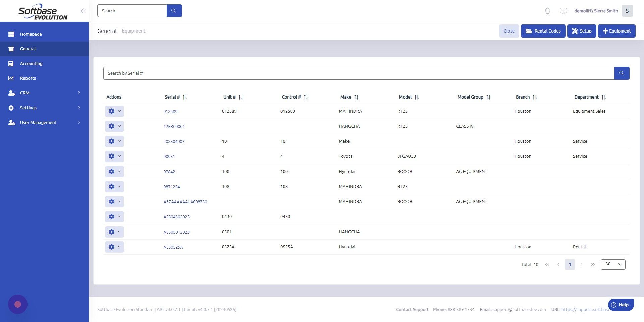This screenshot has height=322, width=644.
Task: Open User Management section
Action: tap(38, 122)
